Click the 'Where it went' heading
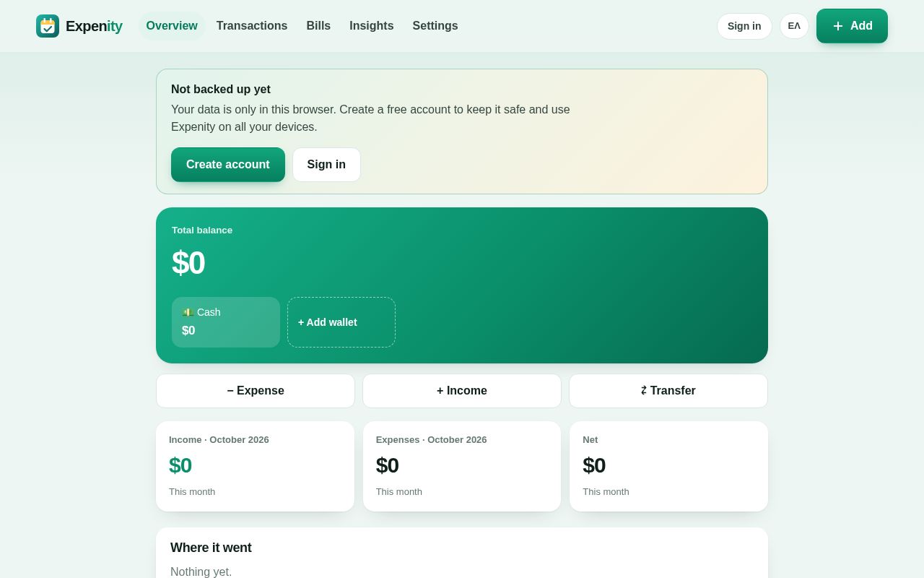The image size is (924, 578). [211, 548]
